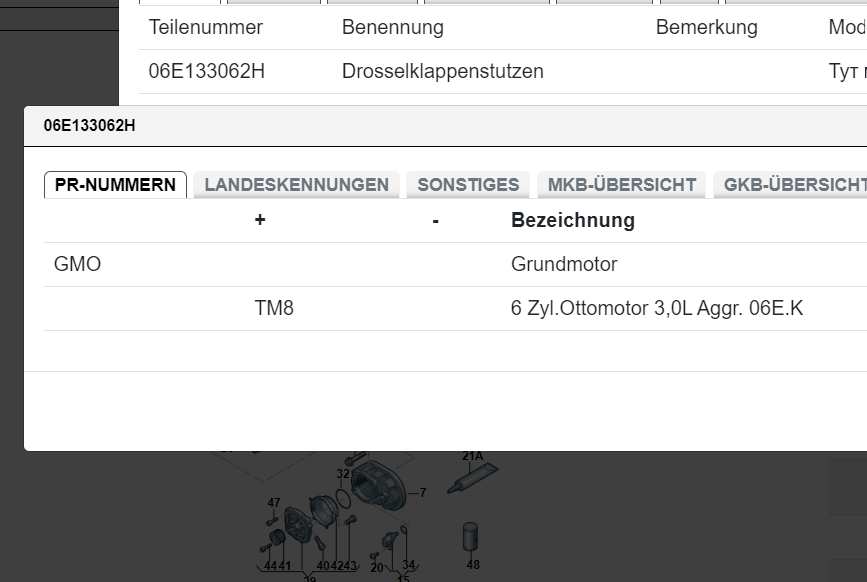Select the TM8 PR number entry
This screenshot has width=867, height=582.
274,309
